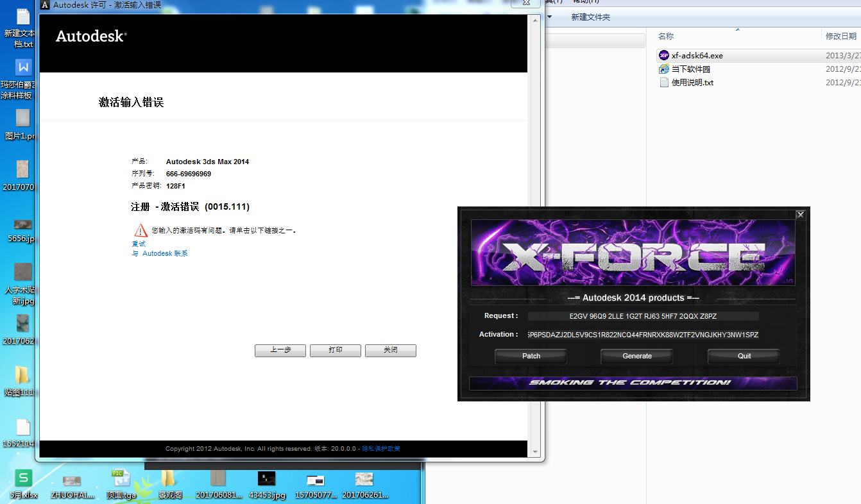Image resolution: width=861 pixels, height=504 pixels.
Task: Click the Autodesk license window title icon
Action: (x=44, y=5)
